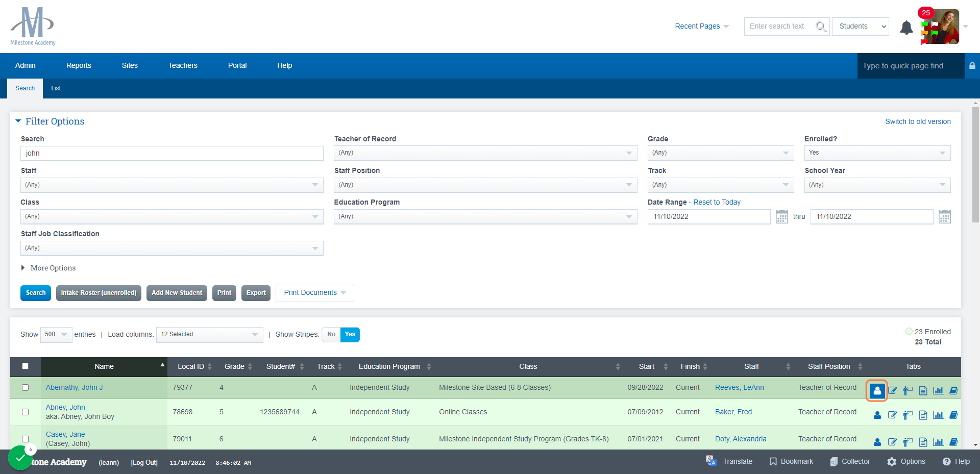Open profile icon for Abernathy, John J
980x474 pixels.
point(877,391)
